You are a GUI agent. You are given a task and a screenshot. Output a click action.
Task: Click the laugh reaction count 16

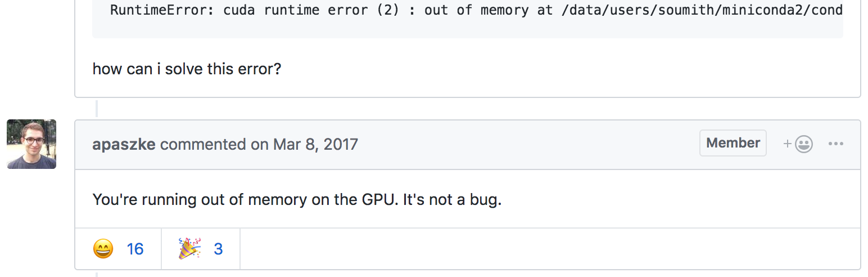(x=135, y=248)
